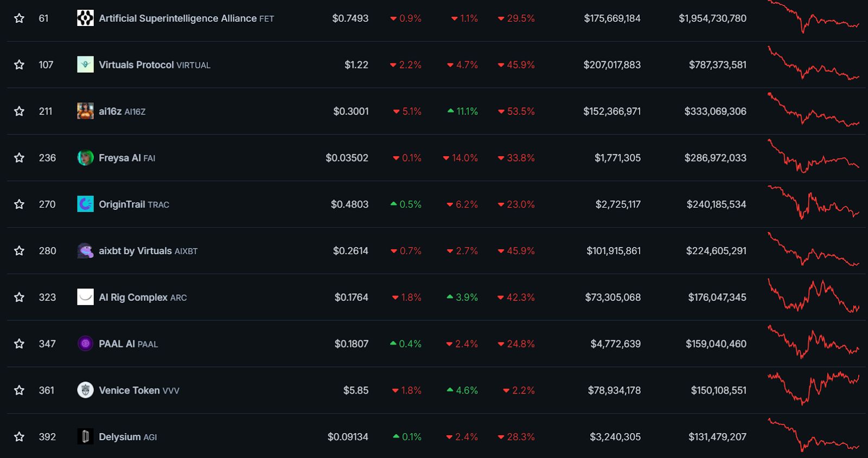868x458 pixels.
Task: Select FET market cap $1,954,730,780
Action: [x=713, y=18]
